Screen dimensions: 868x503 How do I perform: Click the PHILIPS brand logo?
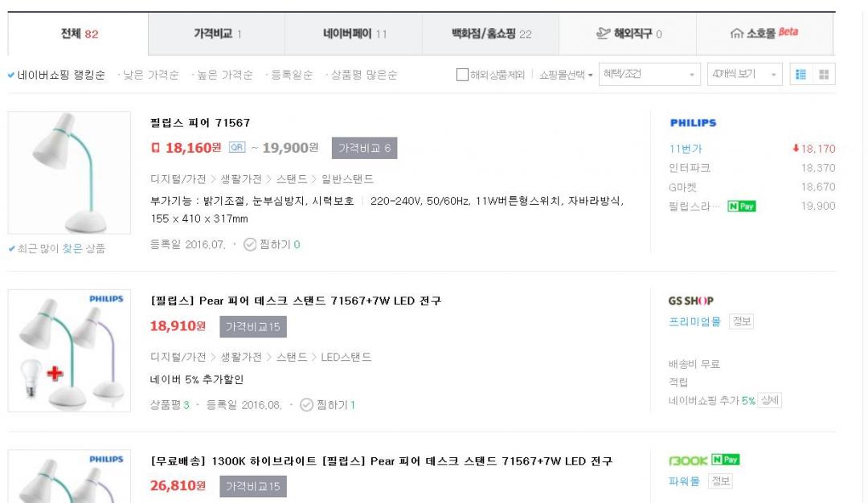click(692, 124)
